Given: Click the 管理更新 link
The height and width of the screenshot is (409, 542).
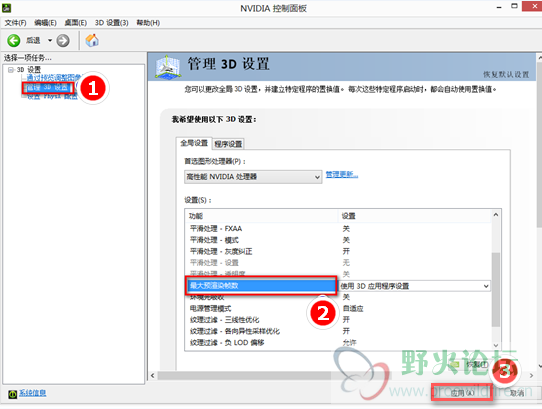Looking at the screenshot, I should [x=342, y=174].
